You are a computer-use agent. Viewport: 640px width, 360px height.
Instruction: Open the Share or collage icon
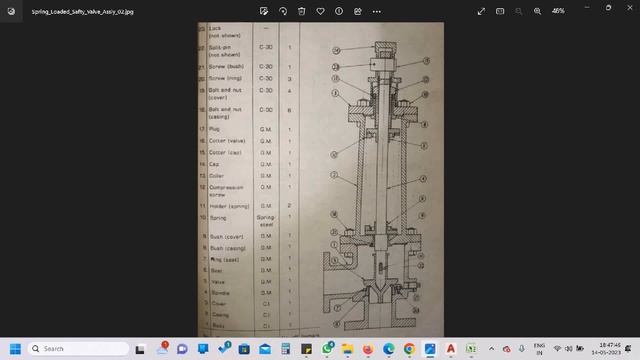coord(358,11)
